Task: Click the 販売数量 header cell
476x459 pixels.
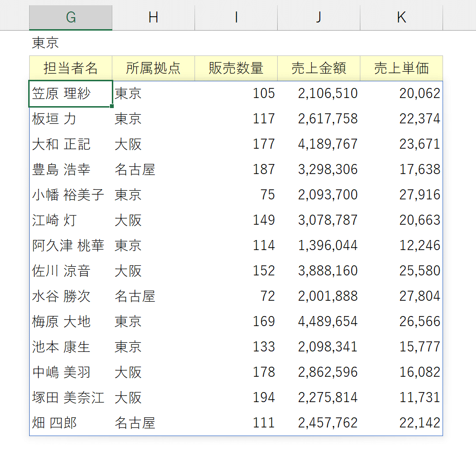Action: [236, 68]
